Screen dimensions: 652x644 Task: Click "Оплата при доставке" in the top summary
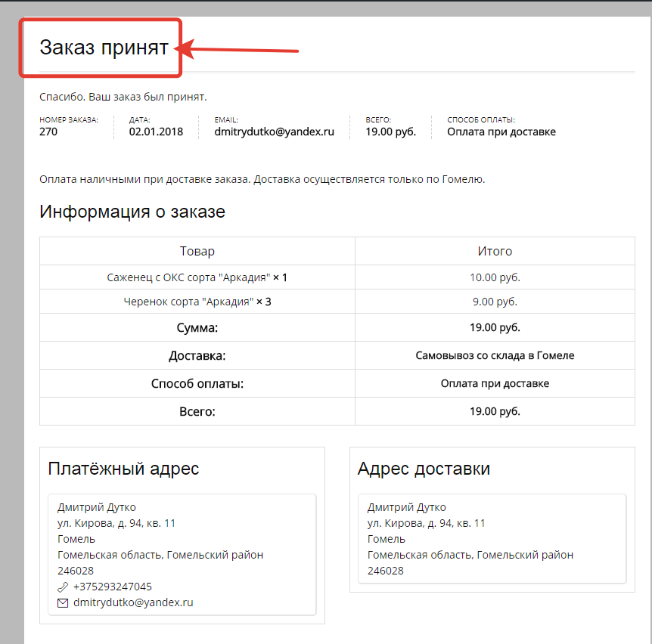coord(501,132)
